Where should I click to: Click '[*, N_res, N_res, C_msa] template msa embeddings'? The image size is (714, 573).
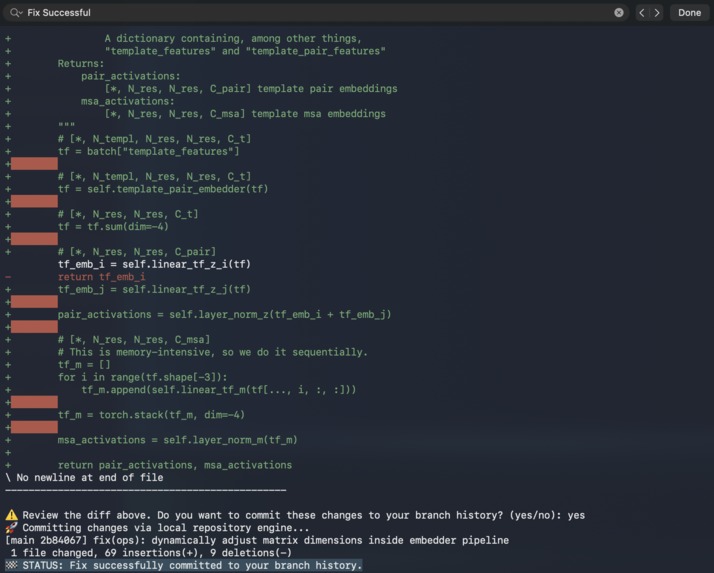245,113
